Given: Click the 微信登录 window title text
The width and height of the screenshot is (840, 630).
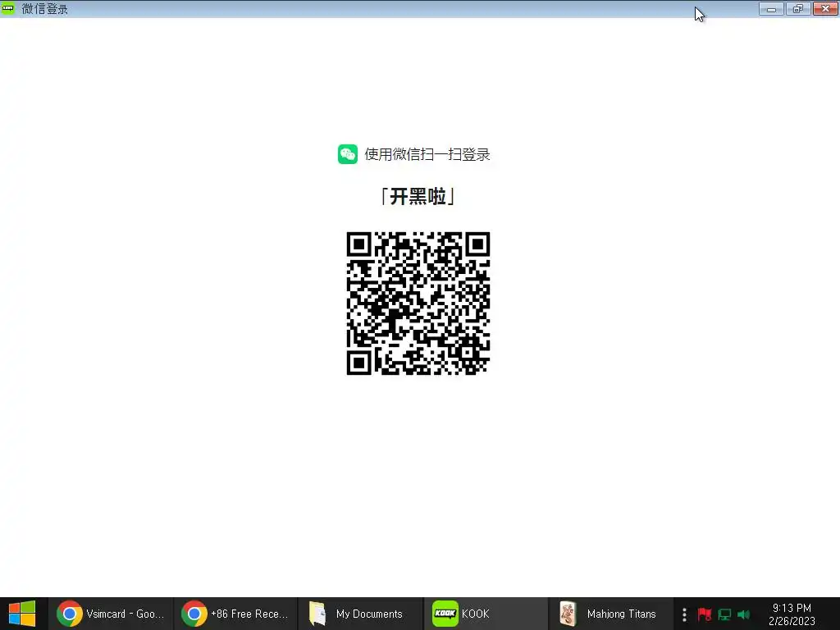Looking at the screenshot, I should [45, 8].
